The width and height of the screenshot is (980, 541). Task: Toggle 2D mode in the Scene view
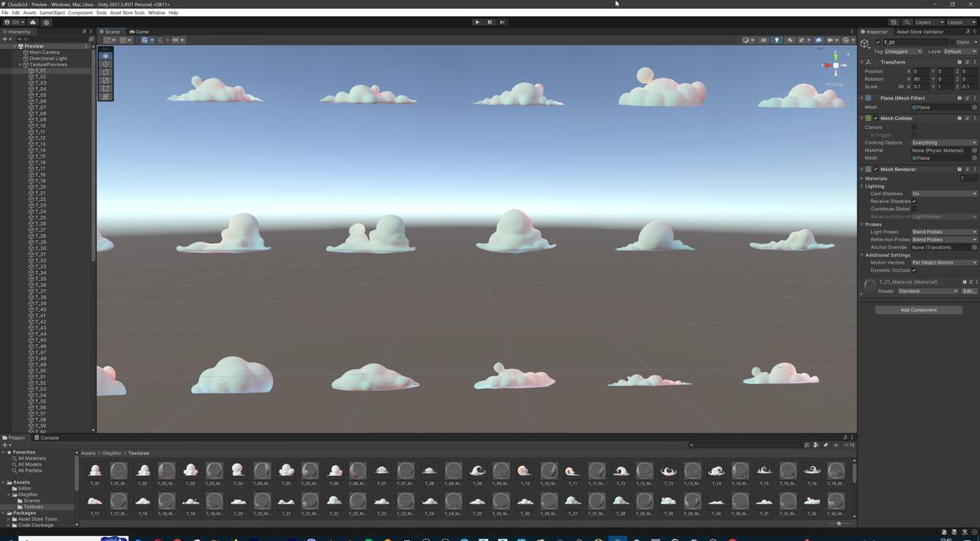point(763,40)
